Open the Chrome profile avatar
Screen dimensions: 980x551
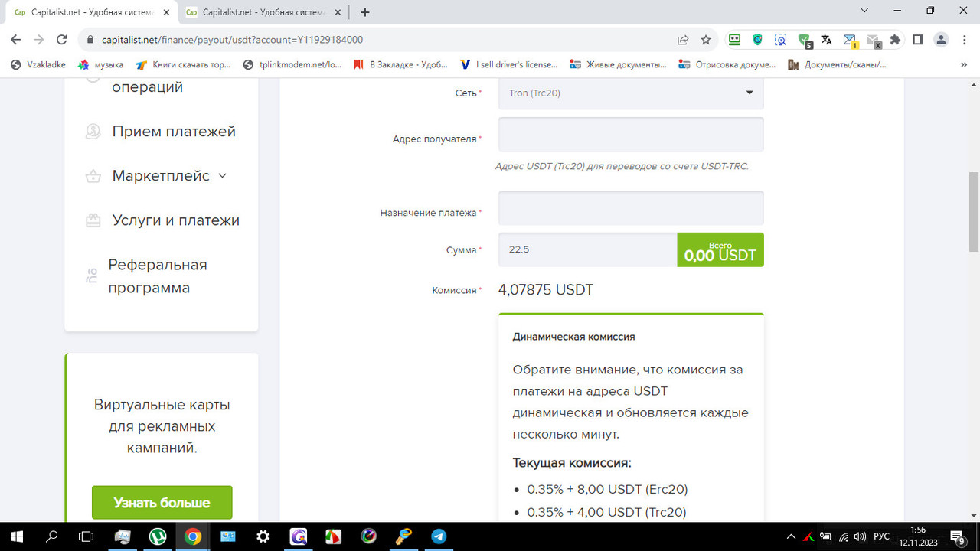click(942, 40)
